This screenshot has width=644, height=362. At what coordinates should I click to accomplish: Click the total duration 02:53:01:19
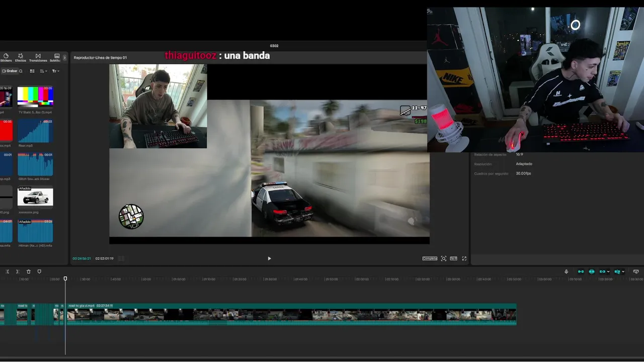point(104,258)
